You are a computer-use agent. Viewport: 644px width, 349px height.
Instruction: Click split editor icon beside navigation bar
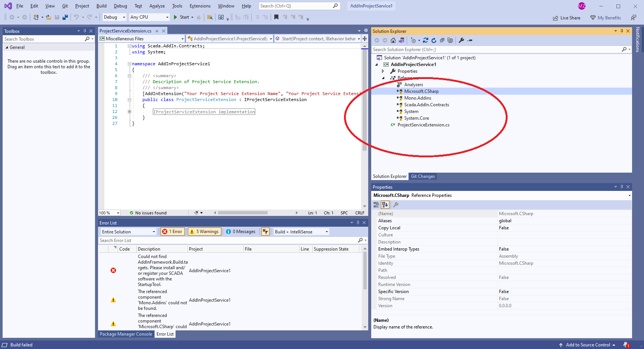click(x=365, y=38)
